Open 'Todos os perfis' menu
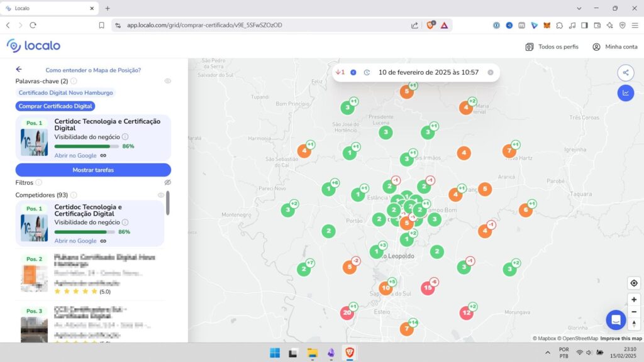This screenshot has width=644, height=362. coord(552,47)
